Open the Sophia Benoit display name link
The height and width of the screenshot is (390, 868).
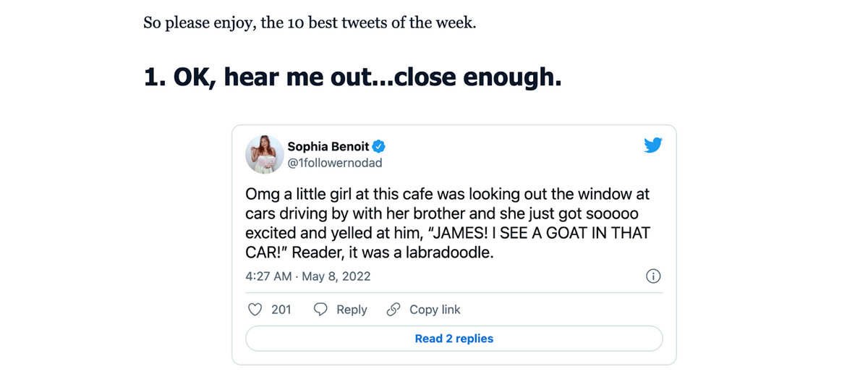coord(328,146)
